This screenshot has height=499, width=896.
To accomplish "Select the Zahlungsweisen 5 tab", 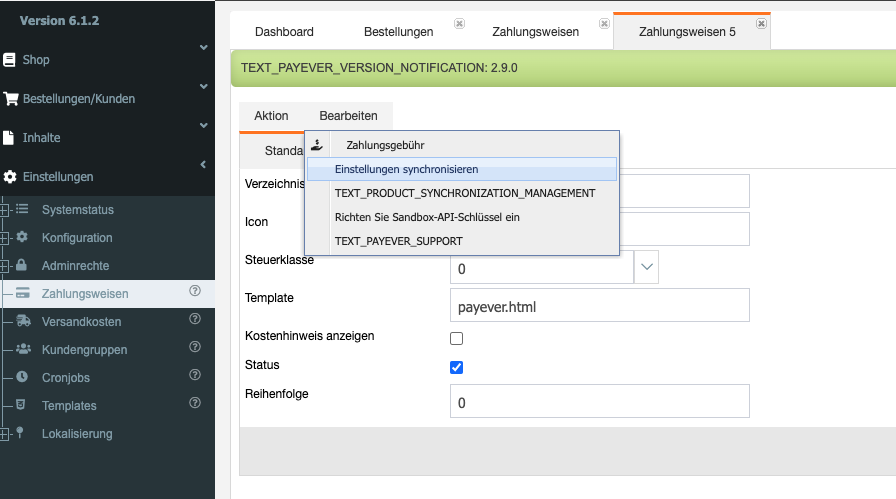I will pos(687,32).
